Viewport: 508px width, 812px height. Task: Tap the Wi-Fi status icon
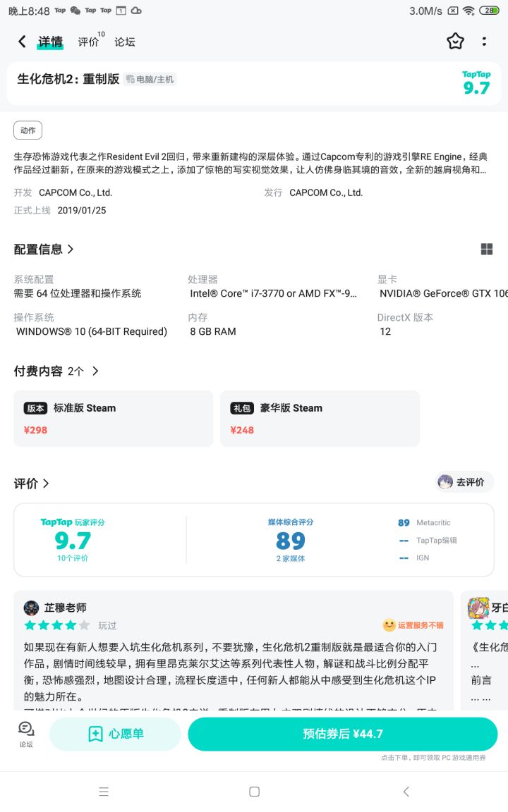click(x=468, y=11)
